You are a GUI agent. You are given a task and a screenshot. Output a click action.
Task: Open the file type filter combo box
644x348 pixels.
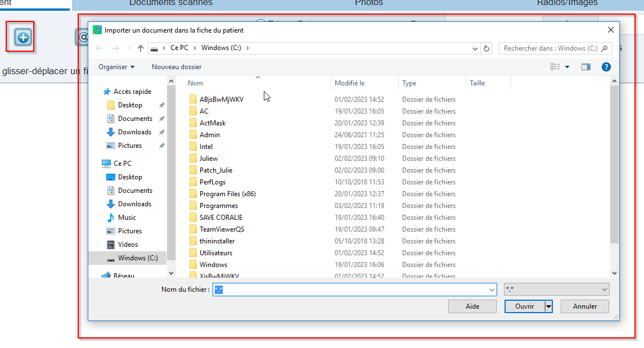coord(556,290)
